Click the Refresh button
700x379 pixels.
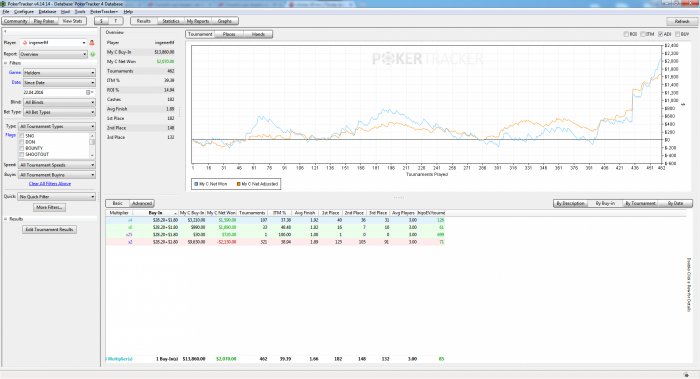coord(682,21)
